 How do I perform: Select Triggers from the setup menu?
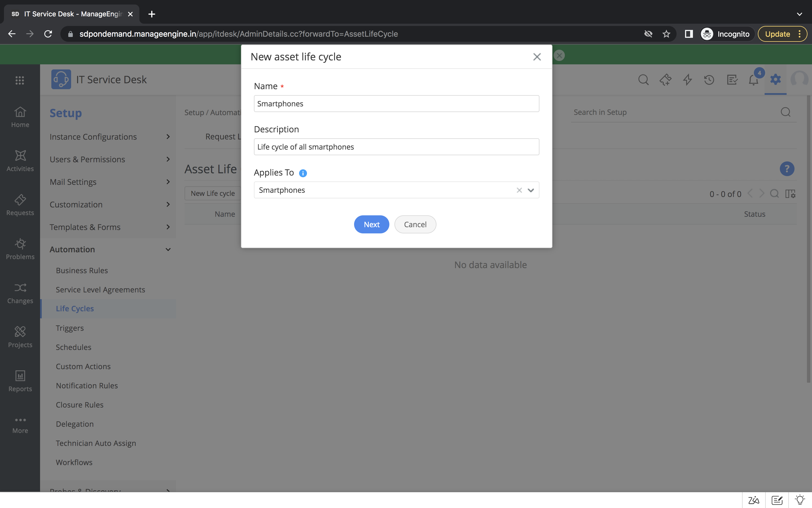(69, 328)
